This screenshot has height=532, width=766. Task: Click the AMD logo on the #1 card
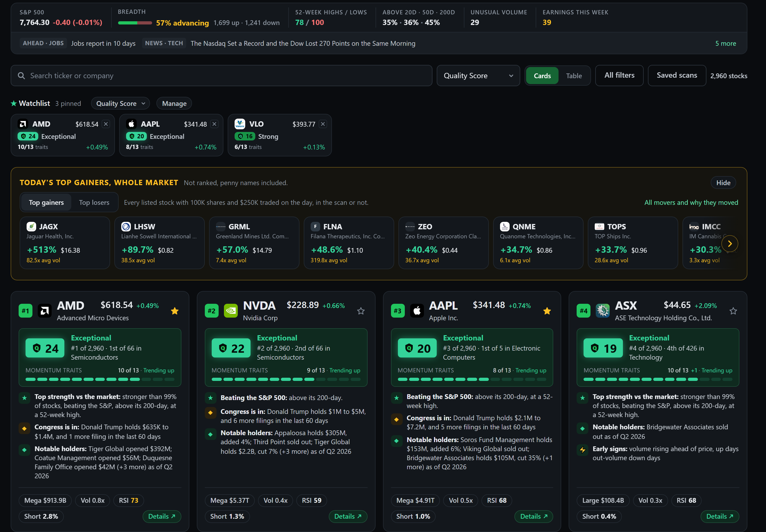(x=44, y=311)
